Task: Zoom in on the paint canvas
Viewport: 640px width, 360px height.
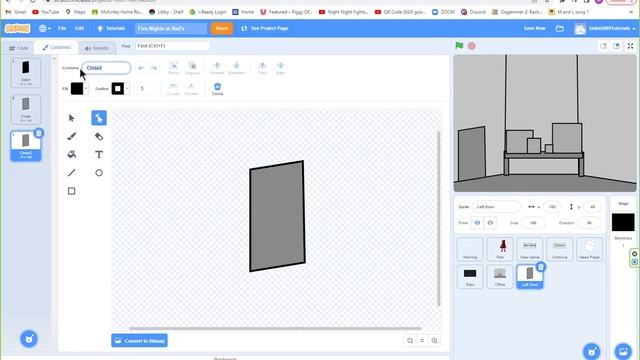Action: click(x=435, y=340)
